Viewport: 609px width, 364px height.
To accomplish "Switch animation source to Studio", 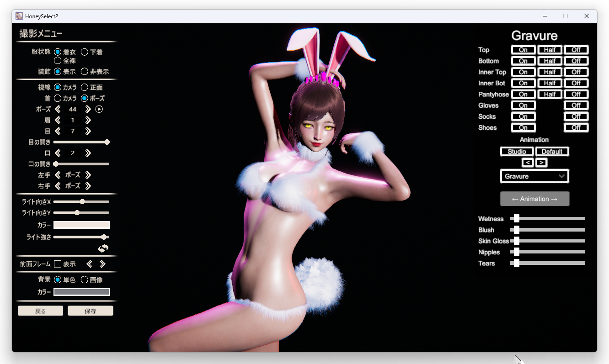I will tap(517, 151).
